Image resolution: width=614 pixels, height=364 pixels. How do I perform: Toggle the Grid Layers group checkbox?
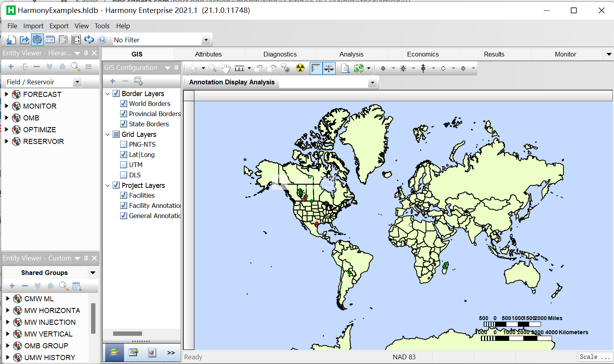coord(116,134)
